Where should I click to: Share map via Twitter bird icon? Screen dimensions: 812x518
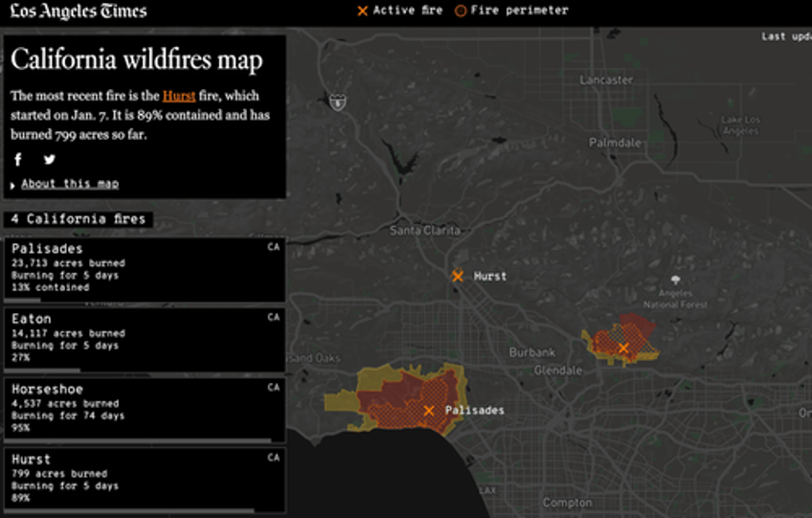(x=49, y=159)
